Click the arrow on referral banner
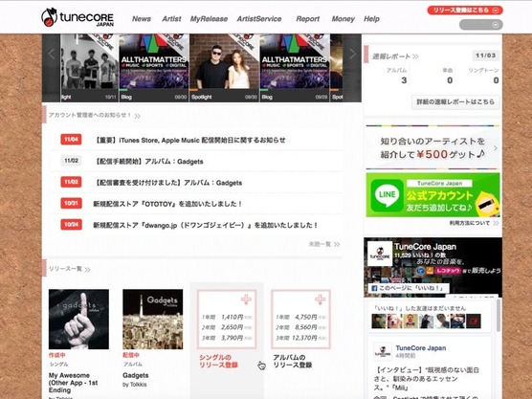 [x=496, y=148]
